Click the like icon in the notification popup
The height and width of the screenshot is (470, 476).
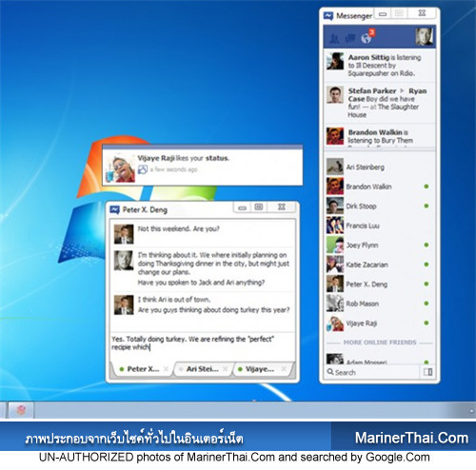[143, 169]
